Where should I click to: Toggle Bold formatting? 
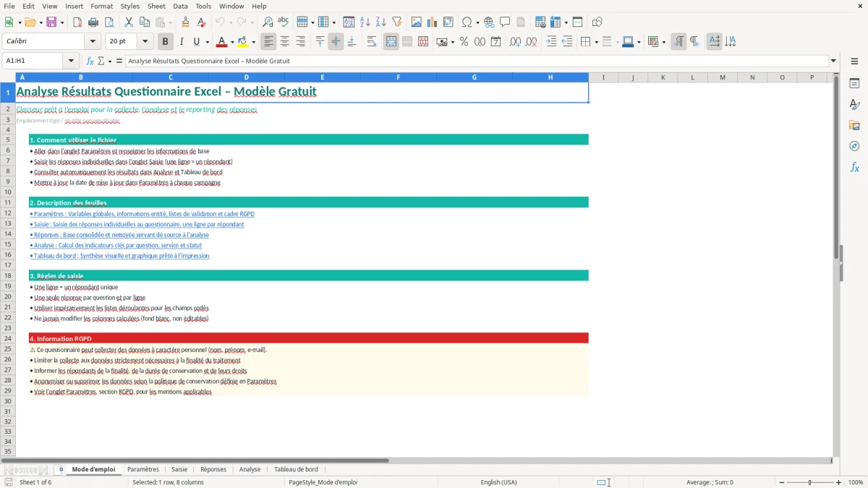click(x=166, y=42)
